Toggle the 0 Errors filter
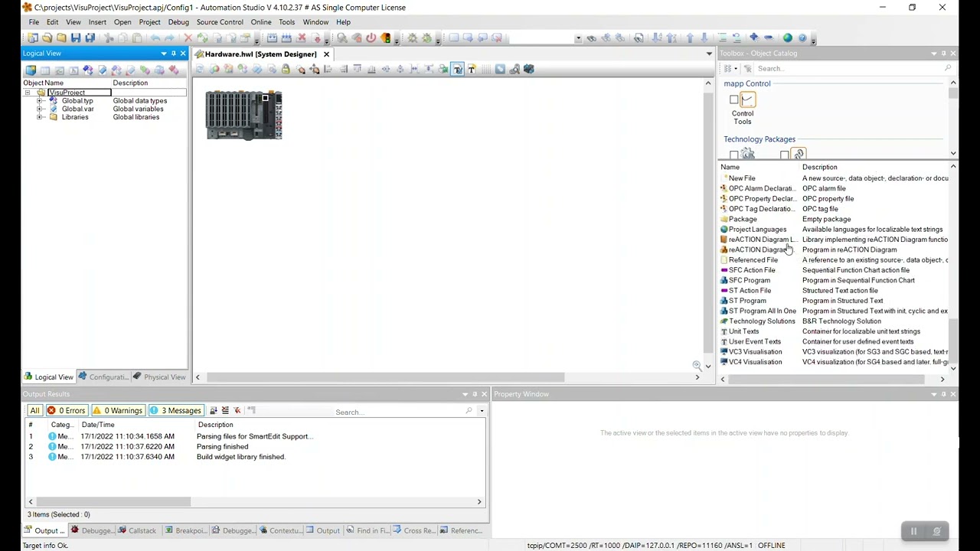980x551 pixels. (66, 411)
